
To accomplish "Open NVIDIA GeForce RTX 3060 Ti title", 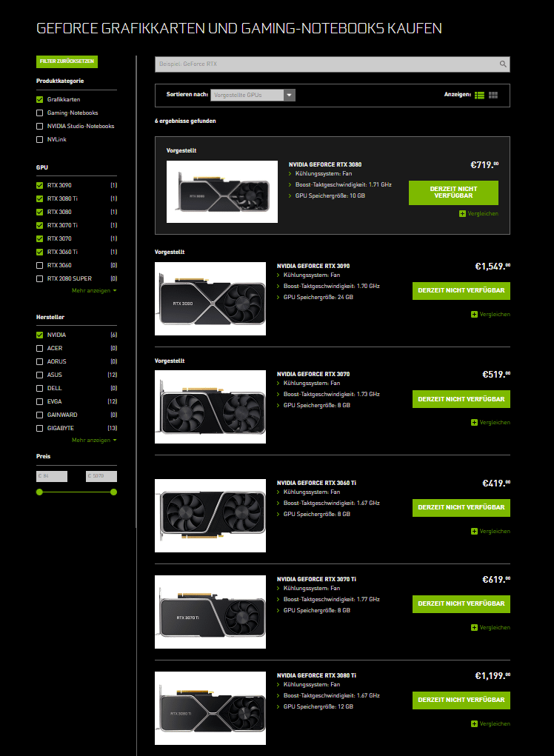I will click(x=316, y=483).
